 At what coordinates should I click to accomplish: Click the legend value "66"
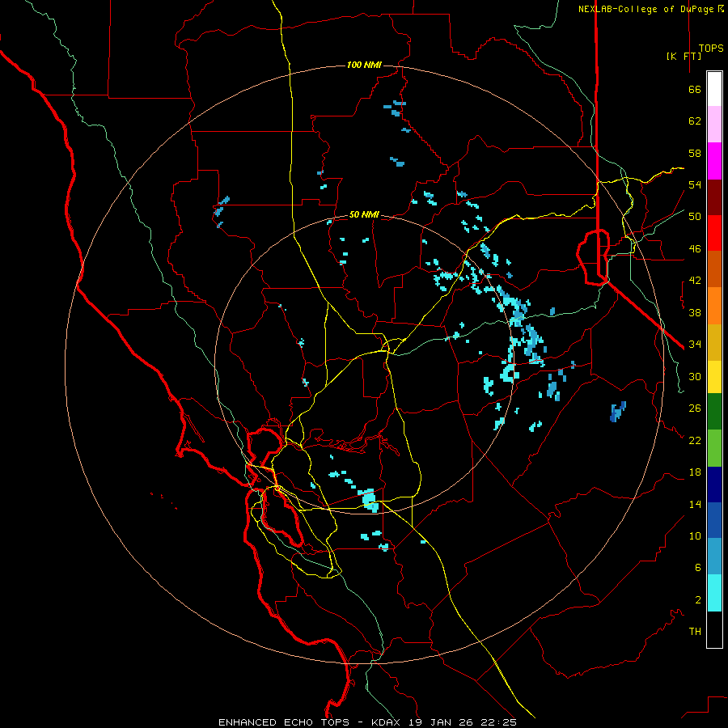[x=695, y=89]
